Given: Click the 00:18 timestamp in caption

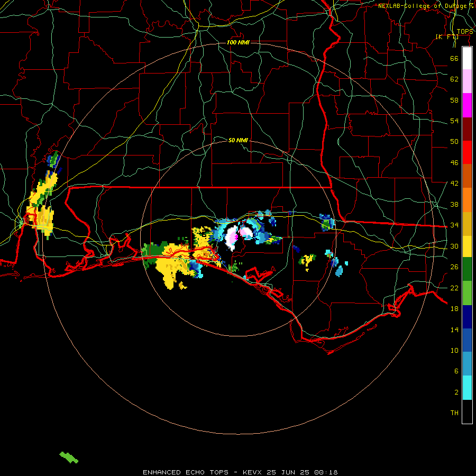Looking at the screenshot, I should (326, 472).
